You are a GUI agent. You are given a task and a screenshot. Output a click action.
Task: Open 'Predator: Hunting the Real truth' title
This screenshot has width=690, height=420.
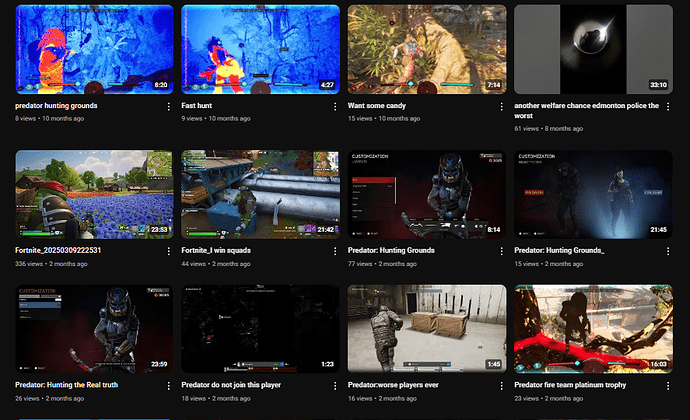pyautogui.click(x=66, y=385)
